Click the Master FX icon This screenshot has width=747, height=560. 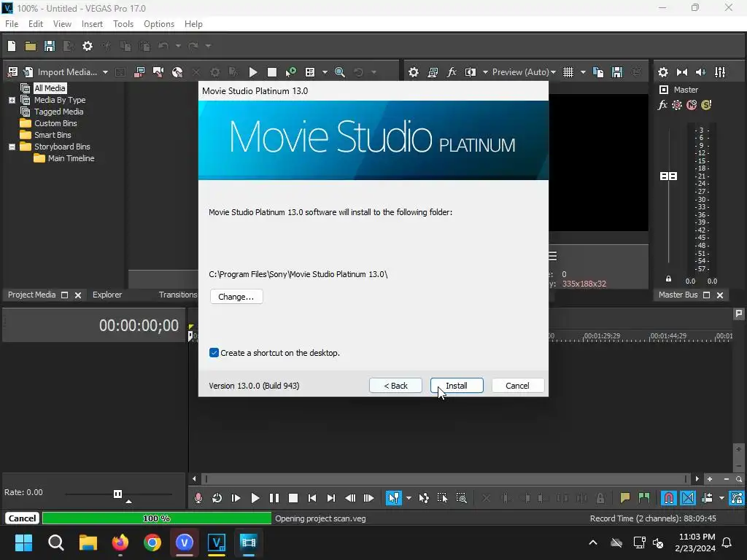pos(662,105)
